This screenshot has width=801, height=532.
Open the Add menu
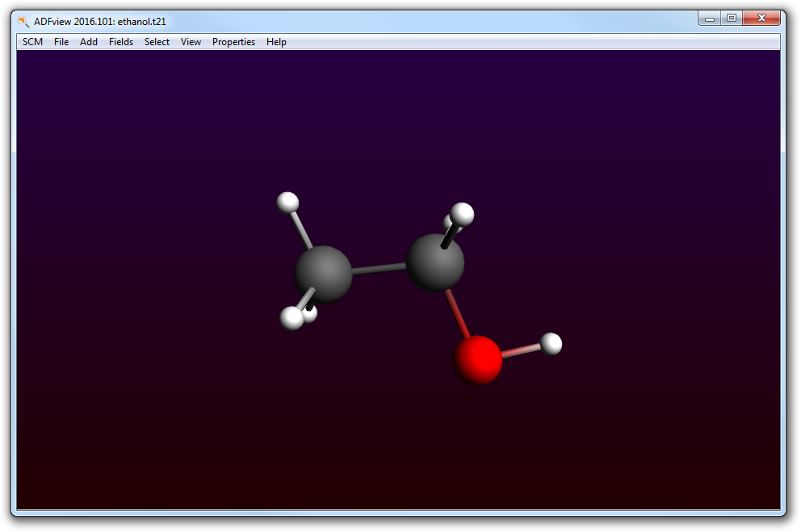pyautogui.click(x=88, y=42)
